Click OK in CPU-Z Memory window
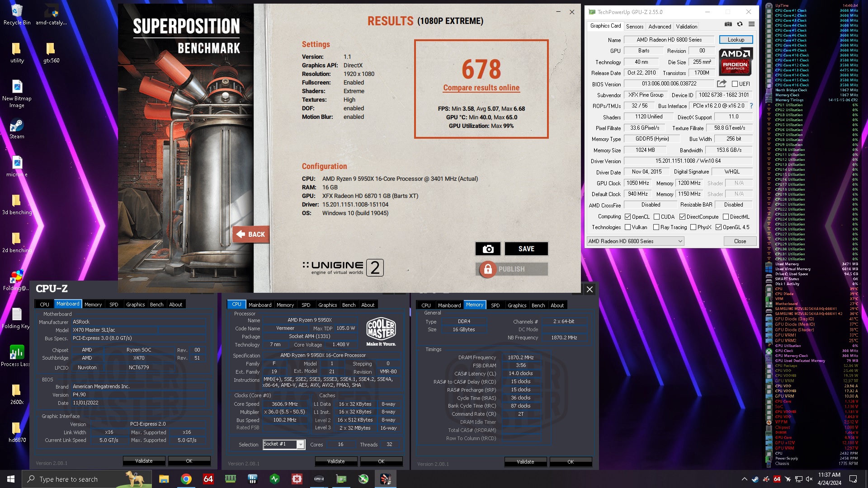The width and height of the screenshot is (868, 488). tap(571, 462)
